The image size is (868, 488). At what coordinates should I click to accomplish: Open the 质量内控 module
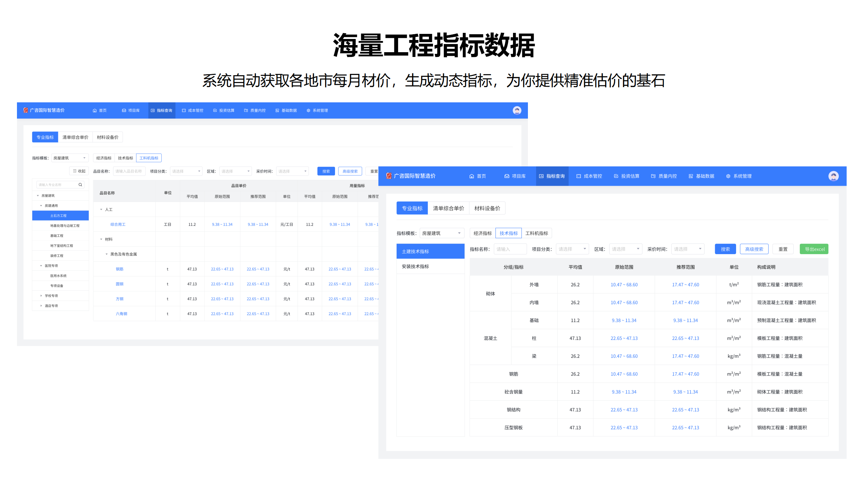click(x=667, y=176)
